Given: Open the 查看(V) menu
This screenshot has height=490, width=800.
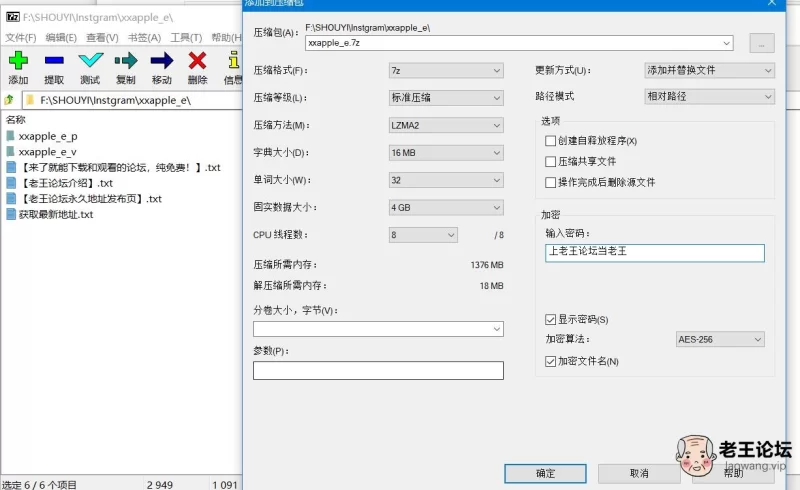Looking at the screenshot, I should click(102, 38).
